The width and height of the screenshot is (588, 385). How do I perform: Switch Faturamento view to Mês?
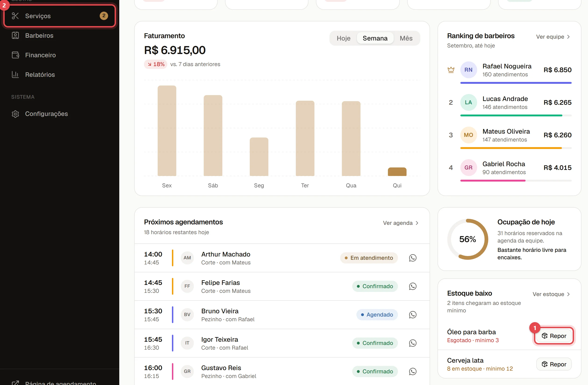(406, 38)
